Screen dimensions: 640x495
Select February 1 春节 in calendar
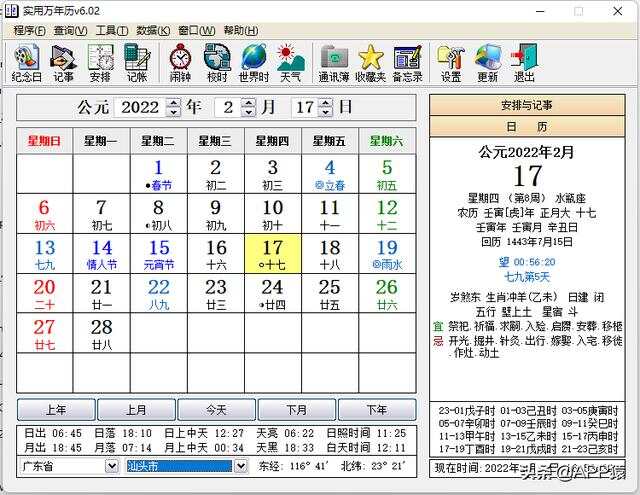click(159, 174)
